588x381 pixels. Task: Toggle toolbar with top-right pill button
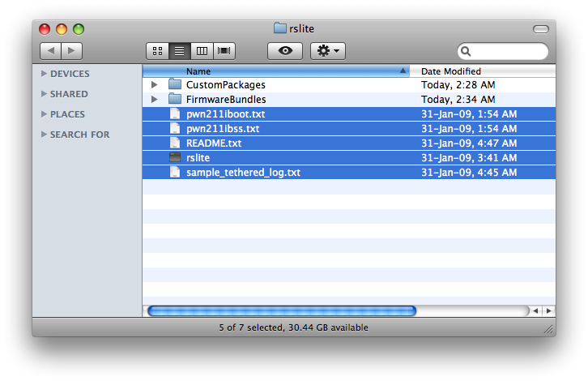point(540,29)
